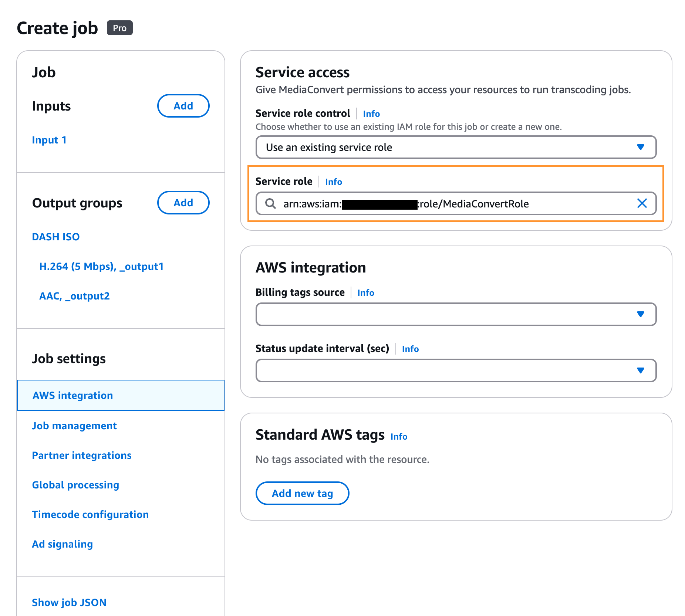The width and height of the screenshot is (685, 616).
Task: Open Info for Billing tags source
Action: [x=365, y=292]
